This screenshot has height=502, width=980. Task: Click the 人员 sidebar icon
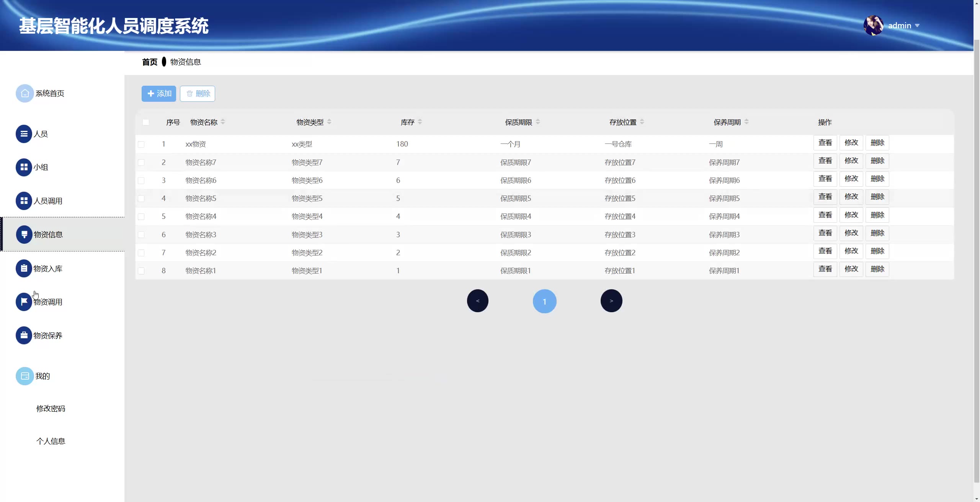24,134
